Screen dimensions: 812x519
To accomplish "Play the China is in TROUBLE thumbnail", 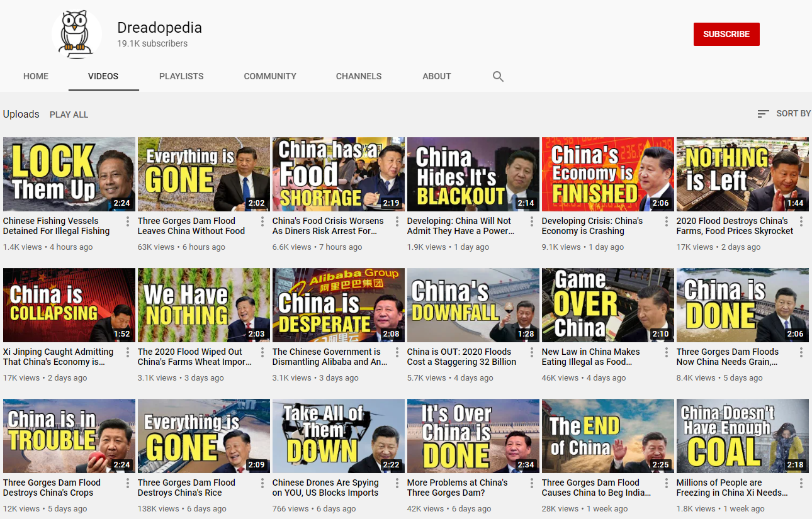I will 69,436.
